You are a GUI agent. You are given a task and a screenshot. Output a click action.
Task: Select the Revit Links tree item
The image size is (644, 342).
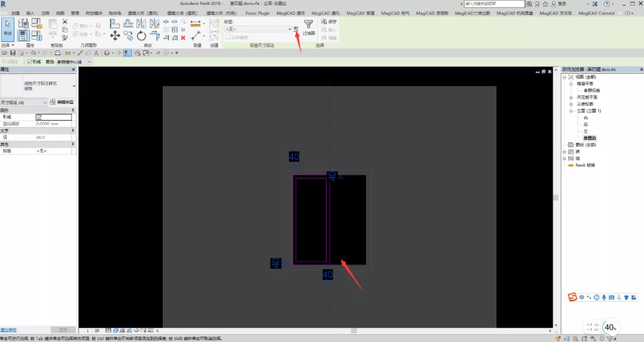click(x=585, y=165)
